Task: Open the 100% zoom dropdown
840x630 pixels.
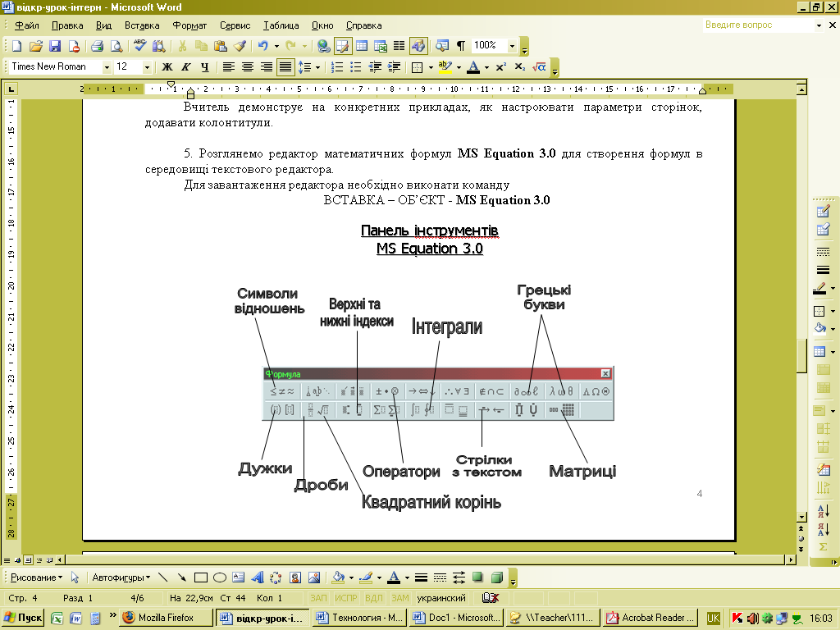Action: pos(512,46)
